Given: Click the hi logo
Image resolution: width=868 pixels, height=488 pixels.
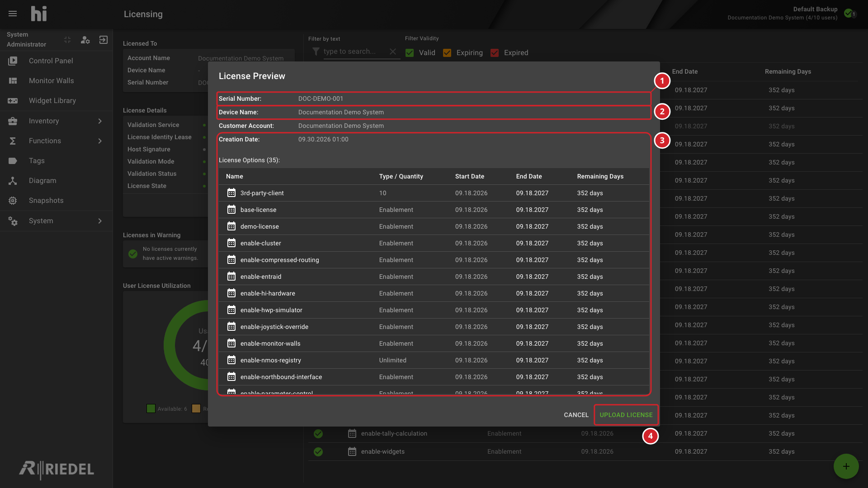Looking at the screenshot, I should [x=39, y=14].
